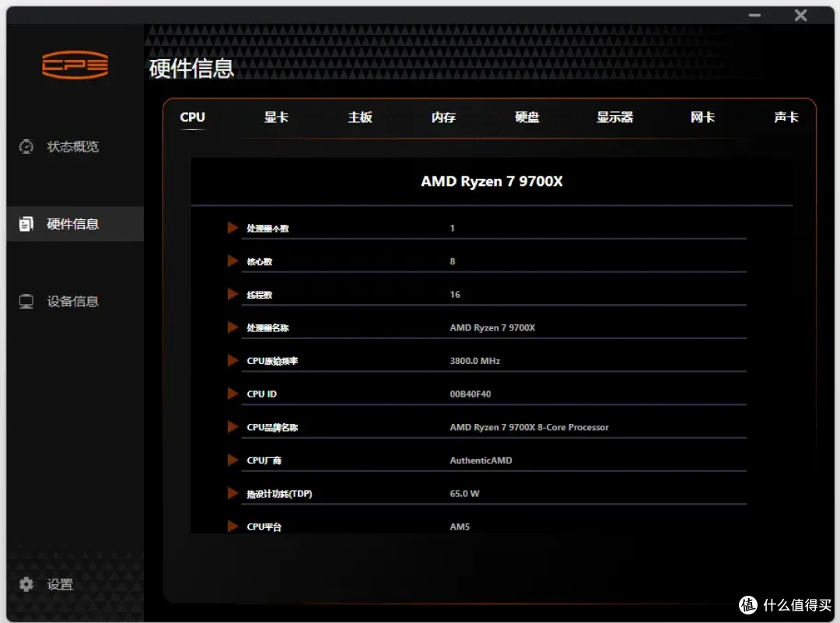The width and height of the screenshot is (840, 623).
Task: Click the AMD Ryzen 7 9700X heading
Action: pos(492,181)
